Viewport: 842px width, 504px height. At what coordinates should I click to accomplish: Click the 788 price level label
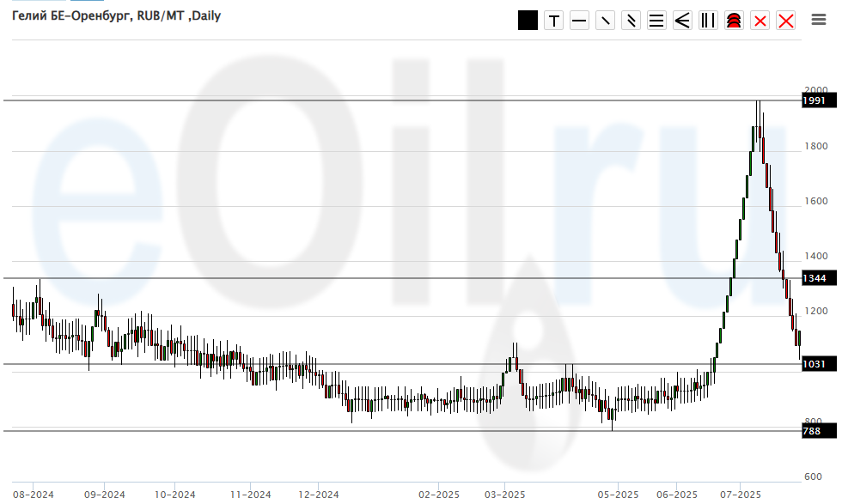812,431
